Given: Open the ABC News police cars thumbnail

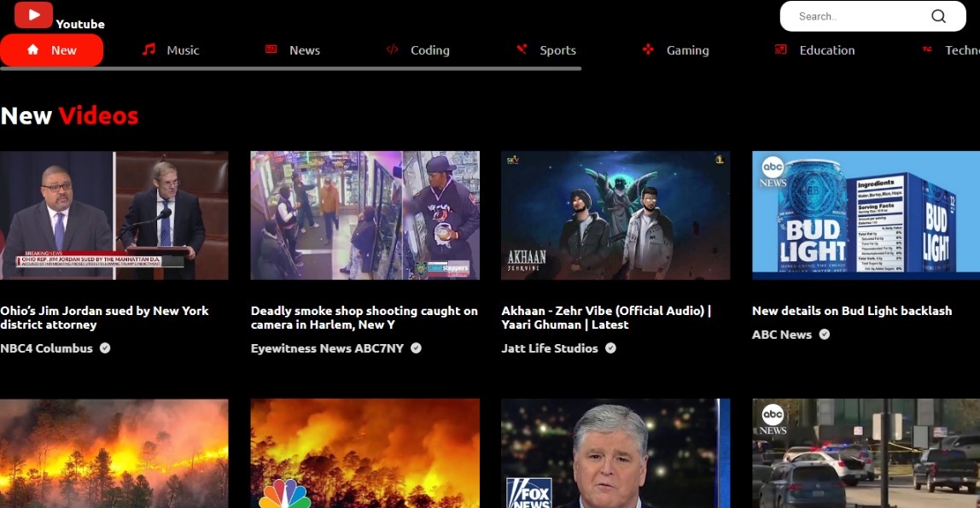Looking at the screenshot, I should click(866, 453).
